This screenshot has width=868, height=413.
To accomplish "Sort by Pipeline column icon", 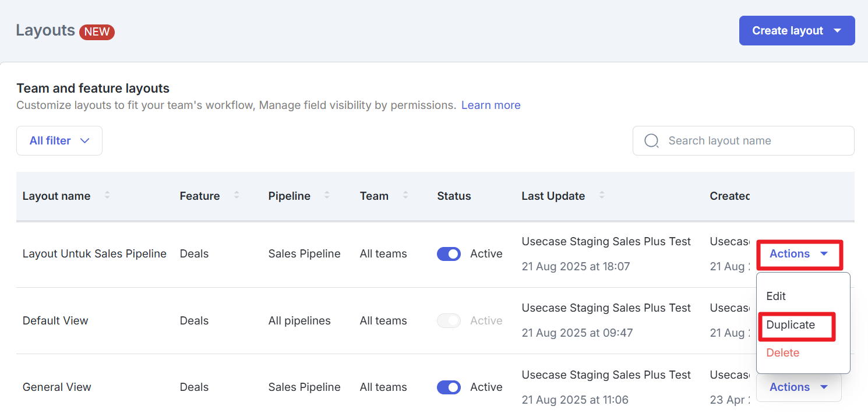I will (x=327, y=196).
